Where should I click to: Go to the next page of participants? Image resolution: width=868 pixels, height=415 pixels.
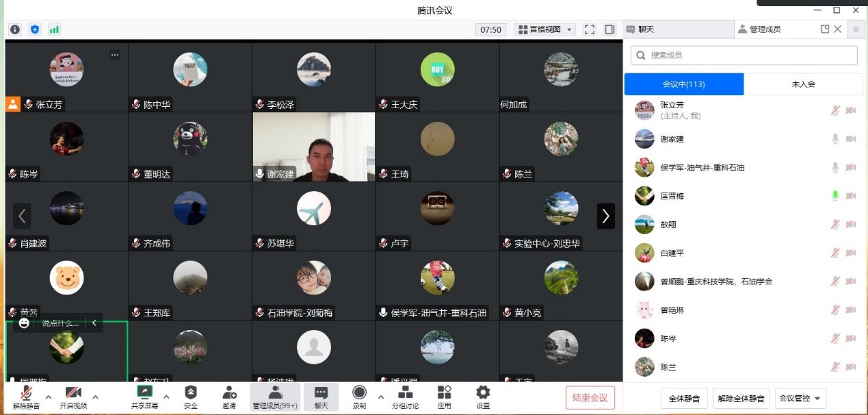pos(606,216)
